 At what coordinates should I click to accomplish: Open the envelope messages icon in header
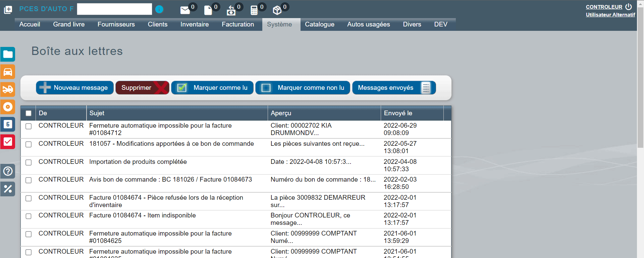coord(185,10)
